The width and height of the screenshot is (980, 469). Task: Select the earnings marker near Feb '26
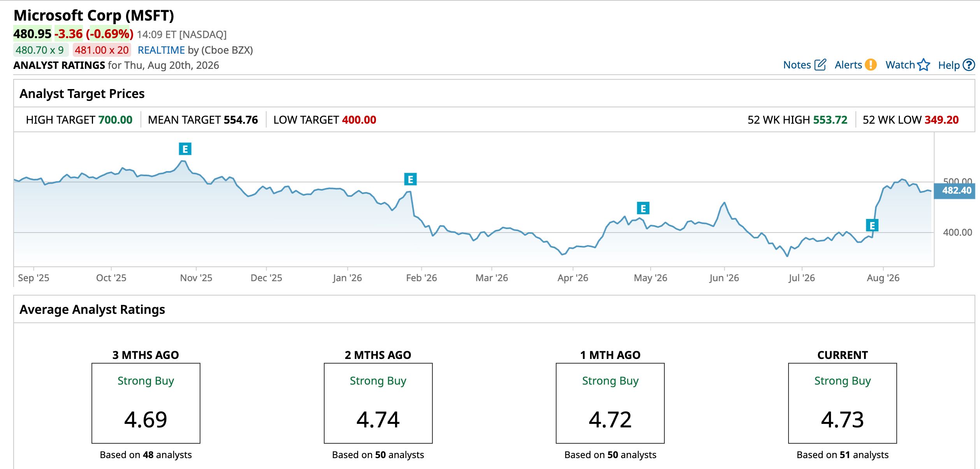coord(411,179)
